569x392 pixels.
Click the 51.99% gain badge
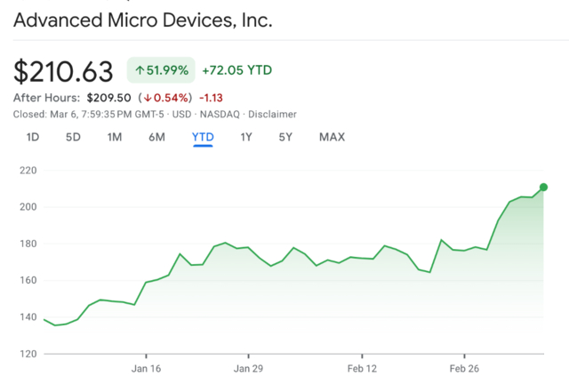coord(162,70)
